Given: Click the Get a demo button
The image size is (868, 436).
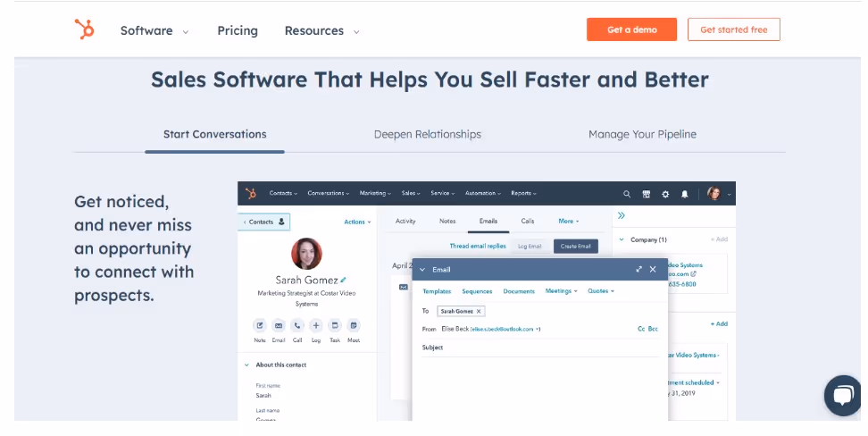Looking at the screenshot, I should click(631, 29).
